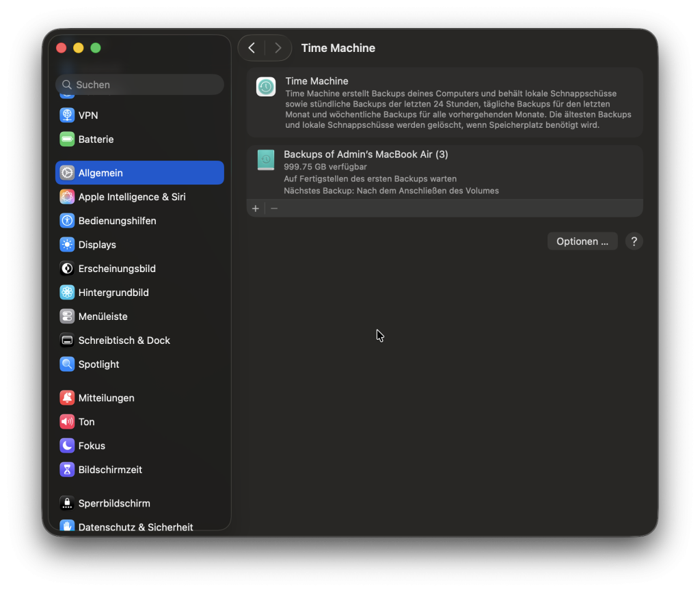Click the Time Machine description paragraph
700x592 pixels.
pyautogui.click(x=458, y=109)
